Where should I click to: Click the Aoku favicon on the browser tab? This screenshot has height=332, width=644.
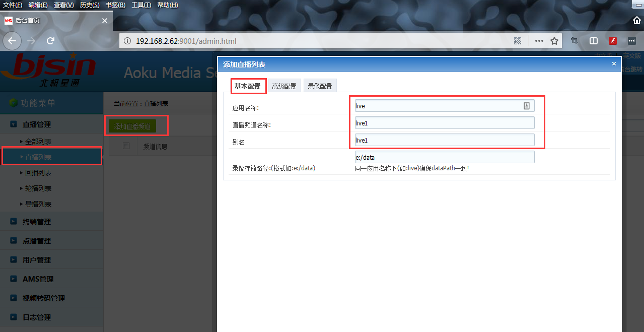pos(8,21)
